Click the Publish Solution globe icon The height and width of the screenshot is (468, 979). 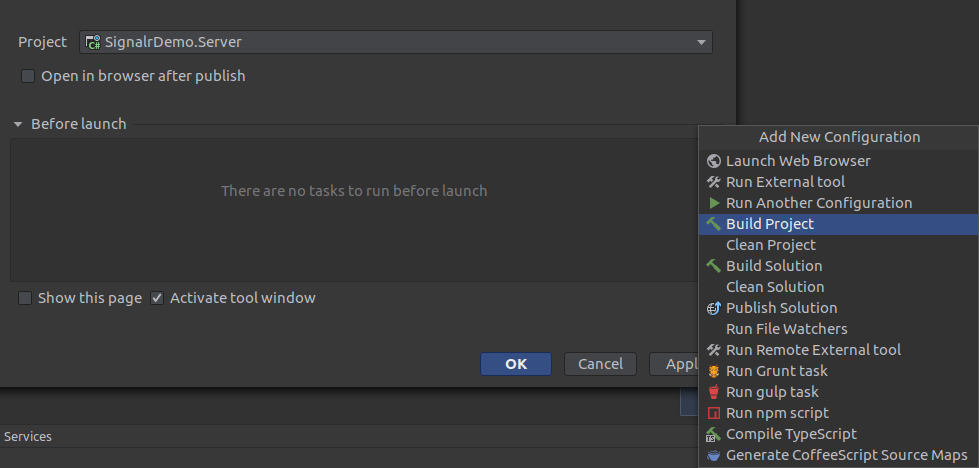coord(713,308)
